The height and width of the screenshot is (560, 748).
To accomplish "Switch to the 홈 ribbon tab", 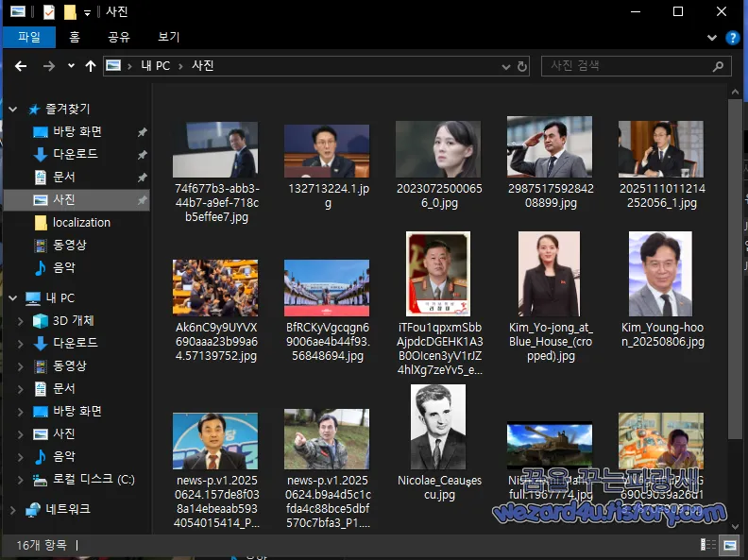I will pos(75,37).
